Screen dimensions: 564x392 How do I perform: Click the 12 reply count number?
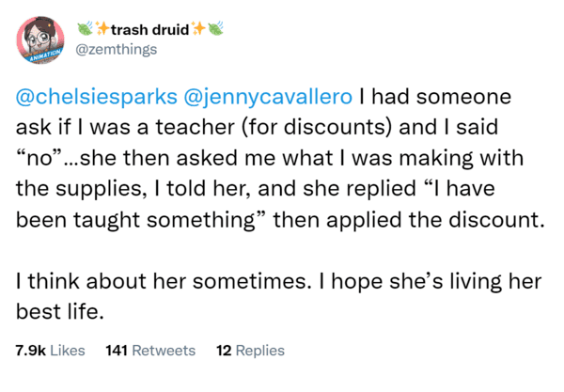[x=224, y=351]
